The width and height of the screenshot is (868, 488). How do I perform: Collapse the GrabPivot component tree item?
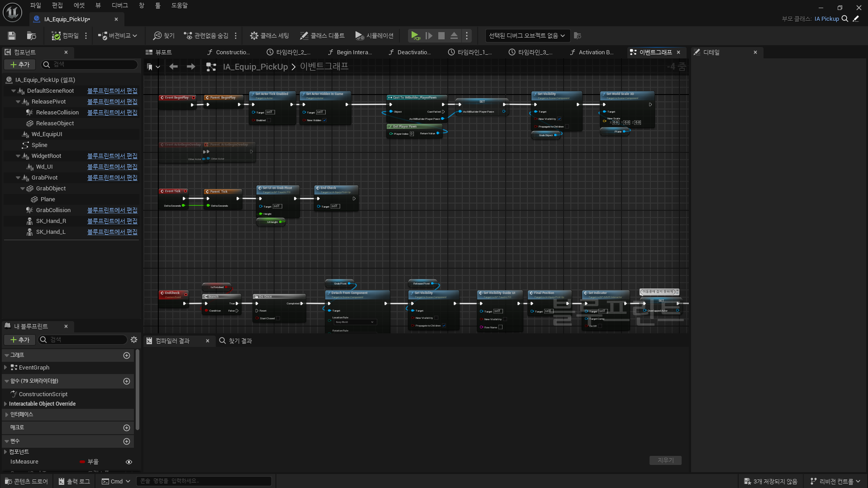18,178
